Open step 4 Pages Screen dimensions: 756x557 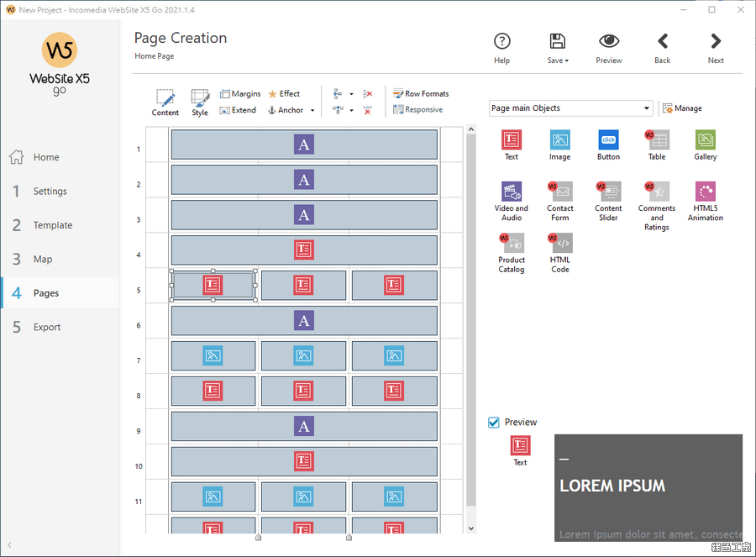(x=60, y=292)
